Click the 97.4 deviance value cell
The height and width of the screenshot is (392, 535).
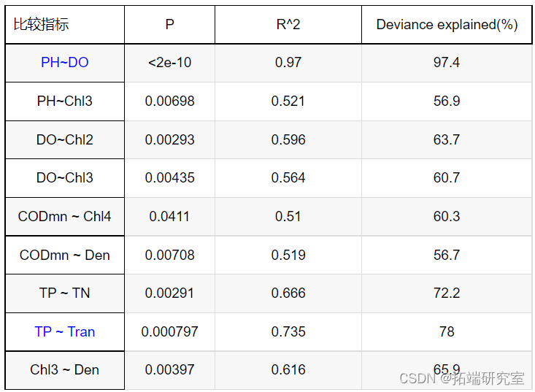[x=447, y=63]
